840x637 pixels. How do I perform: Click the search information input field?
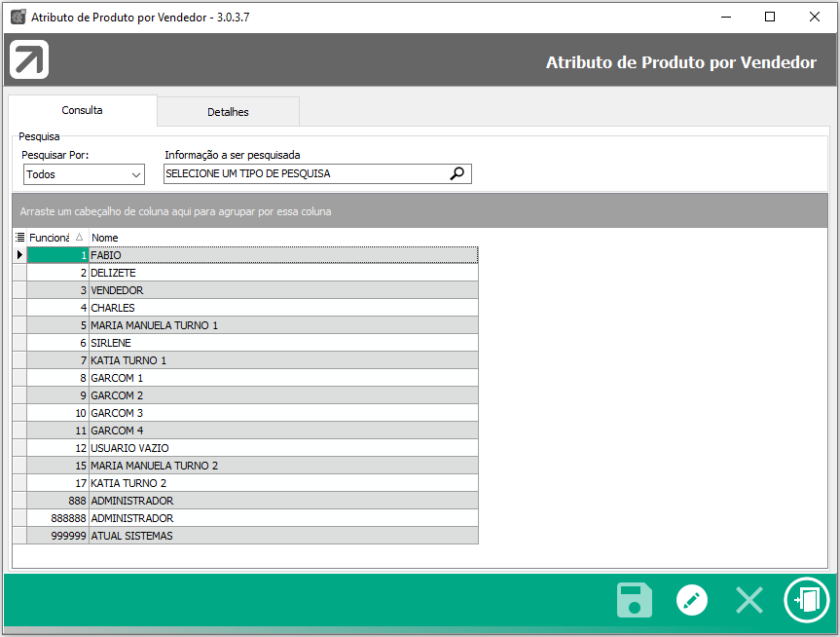coord(306,173)
